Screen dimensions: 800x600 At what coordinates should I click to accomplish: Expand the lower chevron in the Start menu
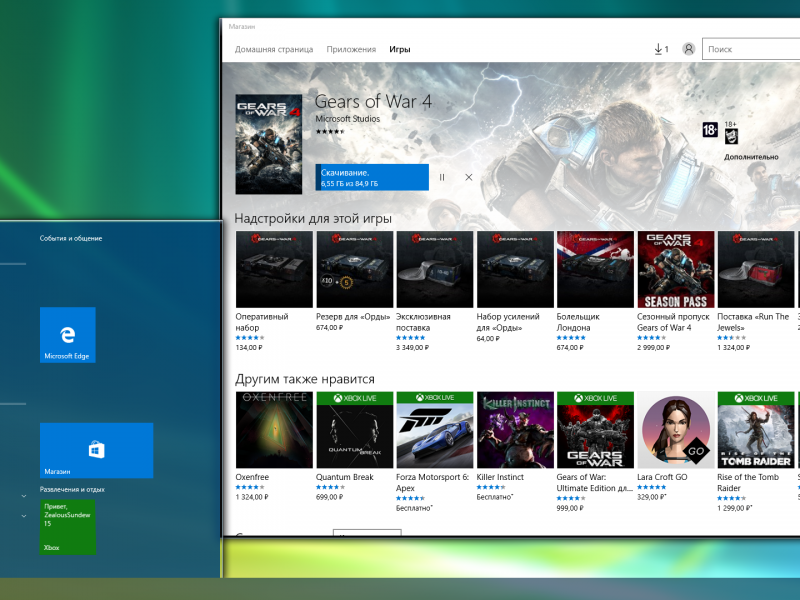point(23,516)
